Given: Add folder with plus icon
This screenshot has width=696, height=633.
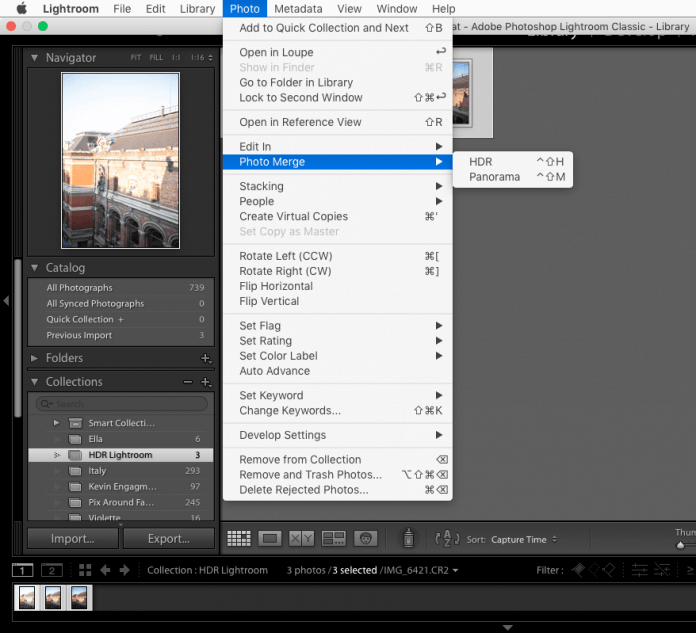Looking at the screenshot, I should pyautogui.click(x=206, y=358).
